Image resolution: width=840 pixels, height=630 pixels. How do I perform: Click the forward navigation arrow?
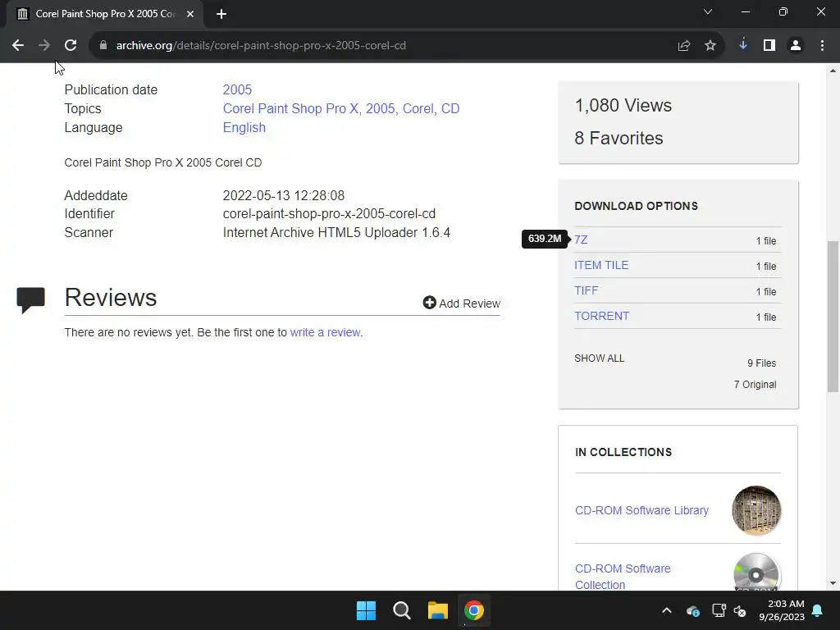click(x=44, y=46)
